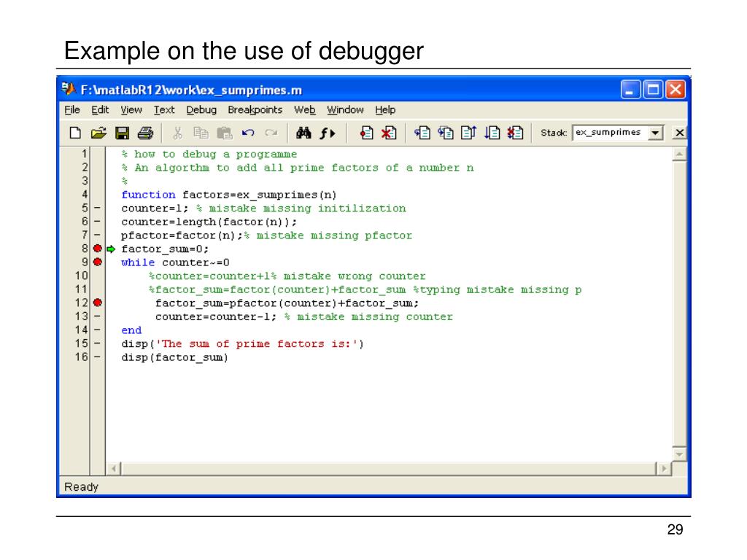Close the ex_sumprimes.m editor window

coord(675,90)
